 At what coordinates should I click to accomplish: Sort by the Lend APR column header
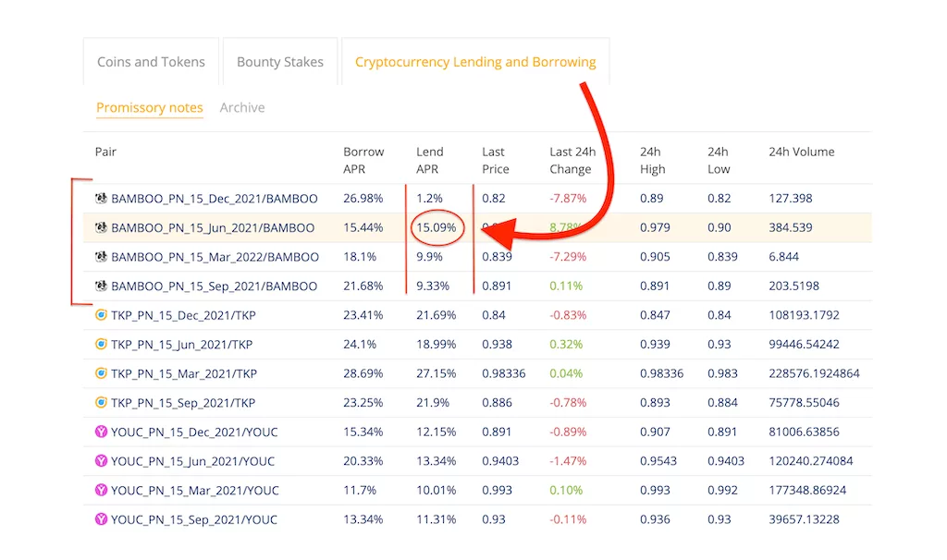coord(429,160)
